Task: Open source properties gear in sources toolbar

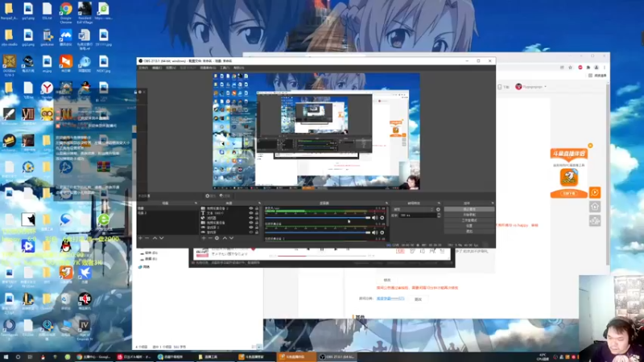Action: [217, 238]
